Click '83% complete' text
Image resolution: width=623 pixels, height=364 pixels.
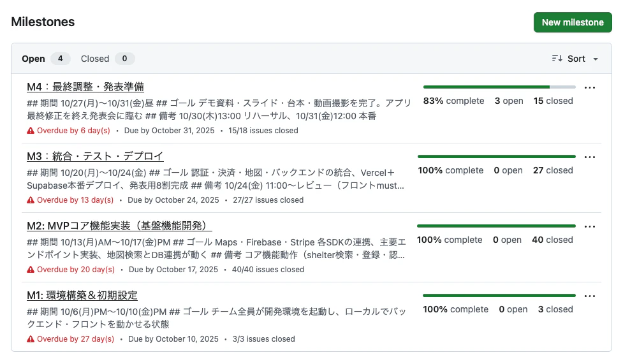coord(454,101)
